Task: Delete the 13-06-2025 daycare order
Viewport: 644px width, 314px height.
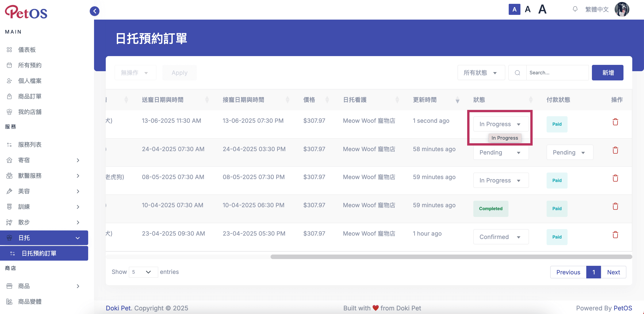Action: 615,122
